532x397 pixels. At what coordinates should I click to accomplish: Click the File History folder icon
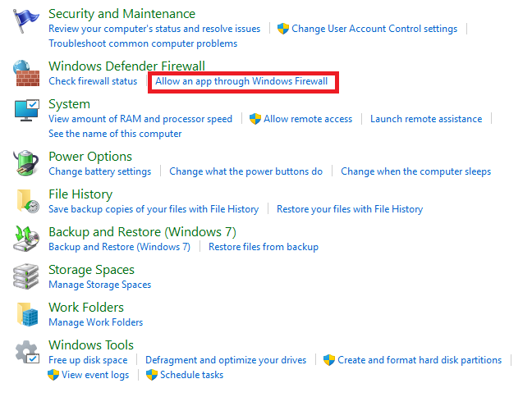26,202
